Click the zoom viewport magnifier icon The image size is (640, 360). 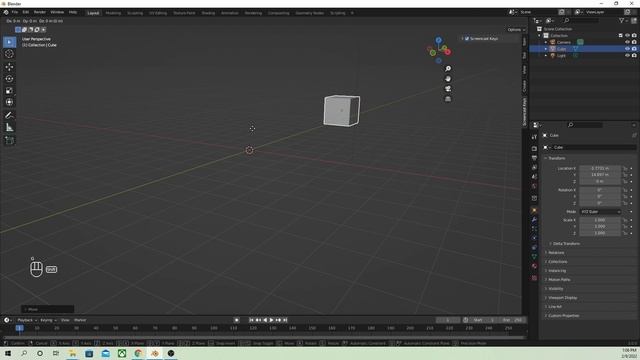tap(448, 69)
